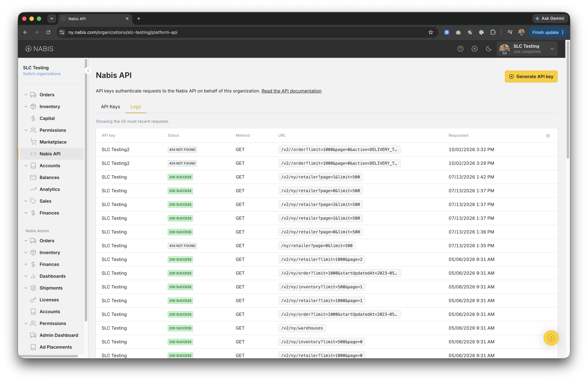The image size is (588, 382).
Task: Bookmark this page with the star icon
Action: [x=431, y=32]
